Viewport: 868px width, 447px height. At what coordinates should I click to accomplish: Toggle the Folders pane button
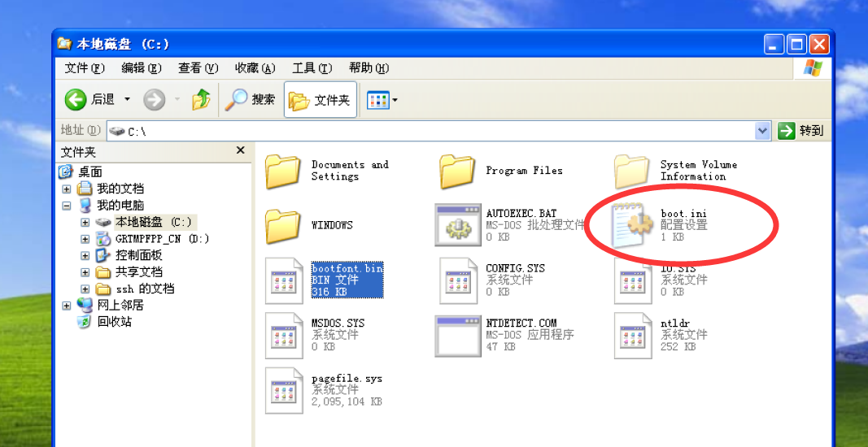320,100
